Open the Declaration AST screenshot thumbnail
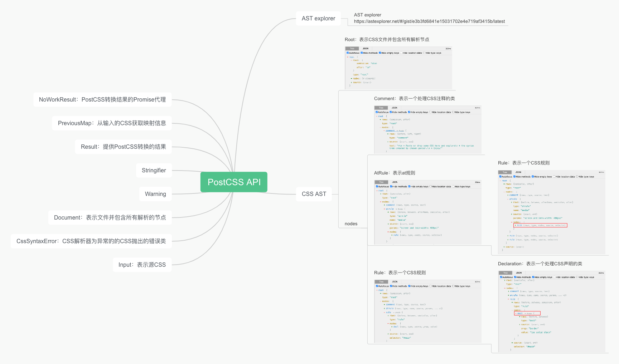Screen dimensions: 619x364 552,311
